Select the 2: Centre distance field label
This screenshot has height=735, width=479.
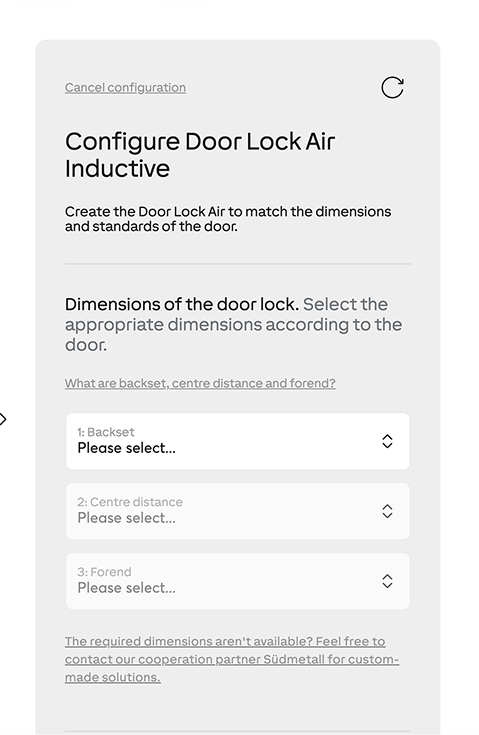coord(130,502)
